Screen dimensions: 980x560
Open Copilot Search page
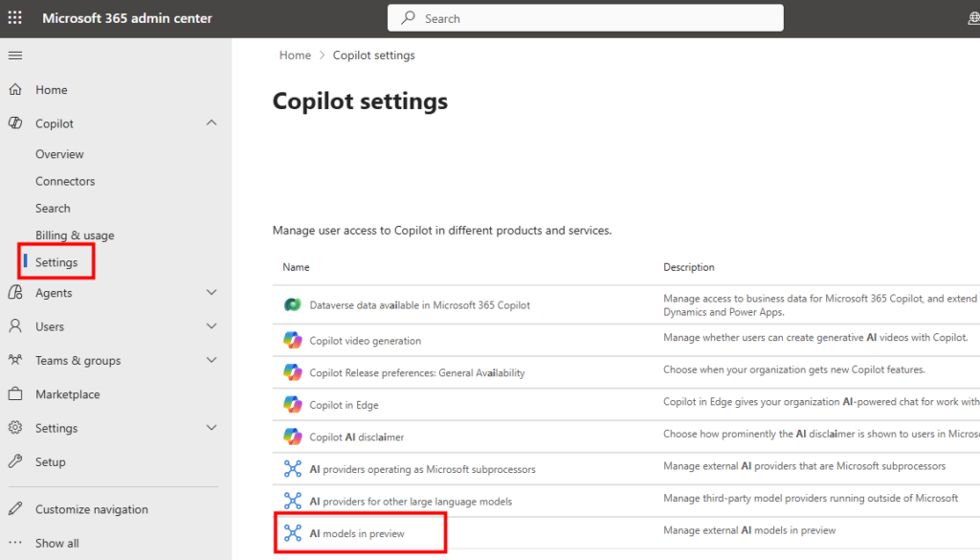pyautogui.click(x=53, y=208)
